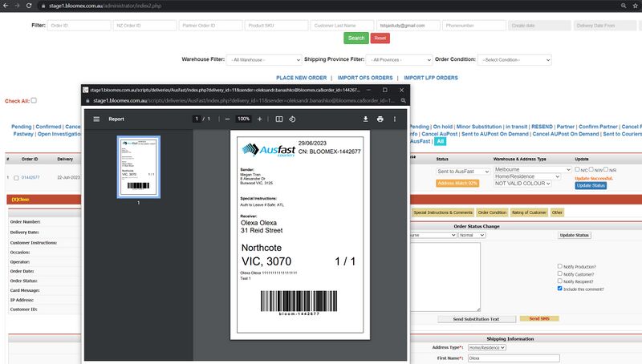Open the Normal priority dropdown
Screen dimensions: 642x364
[x=472, y=235]
